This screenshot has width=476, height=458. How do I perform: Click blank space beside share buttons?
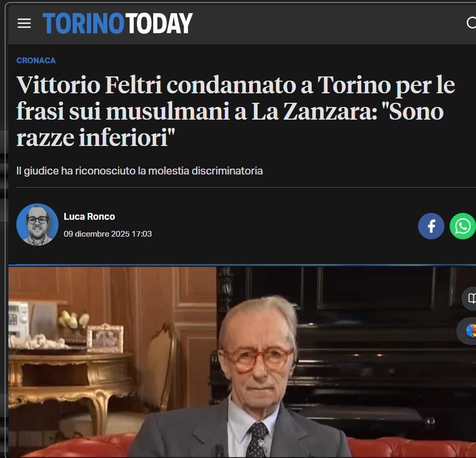coord(285,226)
